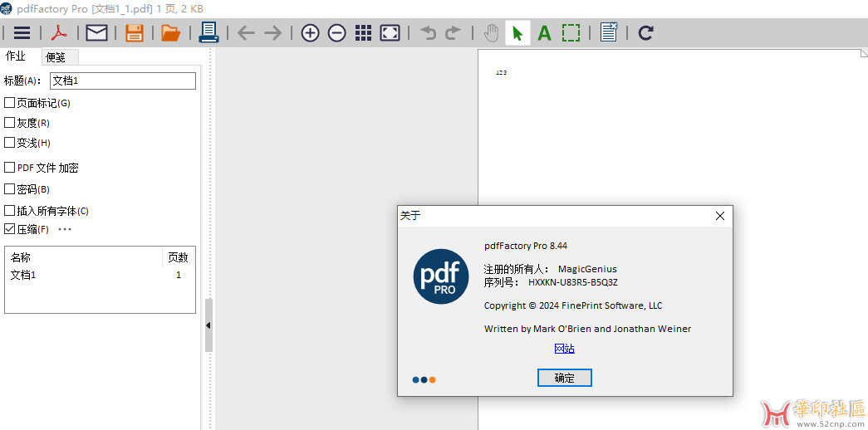Click the pdfFactory title bar logo
This screenshot has width=868, height=430.
tap(6, 9)
